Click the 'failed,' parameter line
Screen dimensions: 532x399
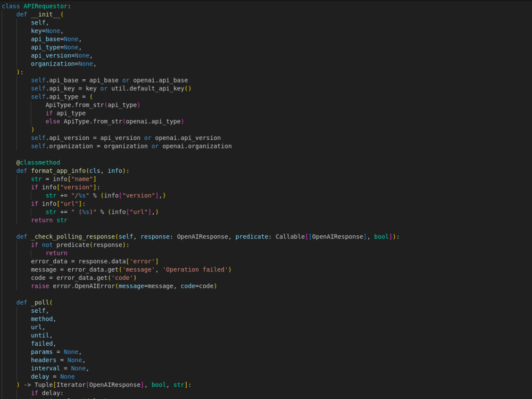[x=44, y=343]
